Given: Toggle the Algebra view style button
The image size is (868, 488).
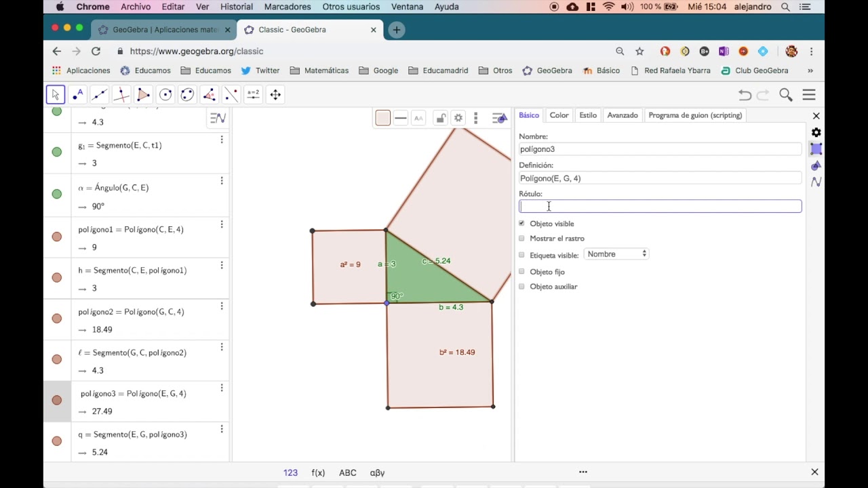Looking at the screenshot, I should click(218, 119).
